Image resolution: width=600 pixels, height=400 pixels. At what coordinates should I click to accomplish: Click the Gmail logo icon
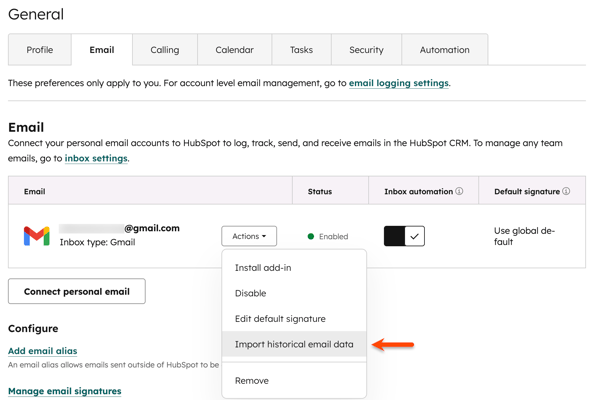(x=37, y=236)
